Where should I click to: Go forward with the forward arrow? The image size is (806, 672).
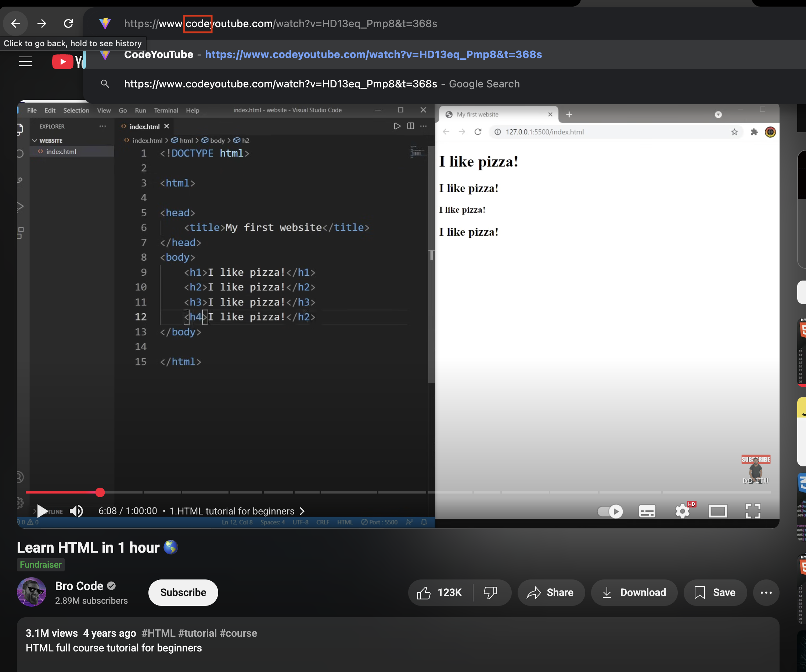[42, 24]
